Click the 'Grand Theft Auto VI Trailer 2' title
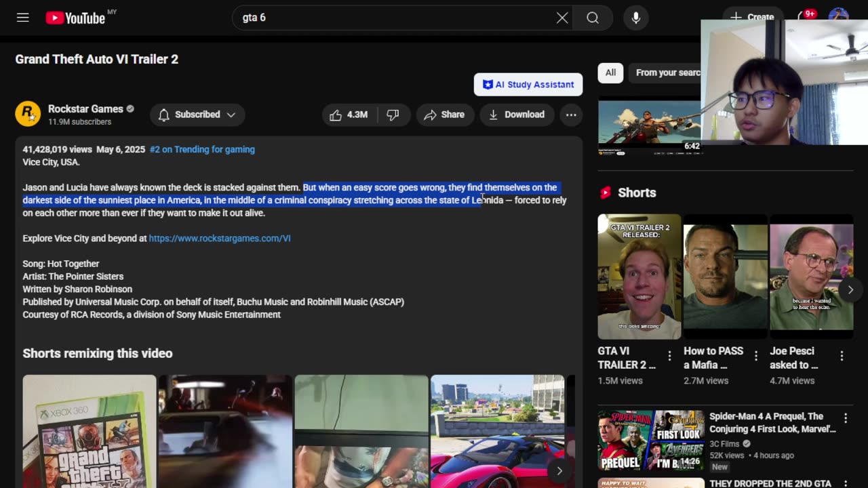This screenshot has height=488, width=868. [97, 59]
